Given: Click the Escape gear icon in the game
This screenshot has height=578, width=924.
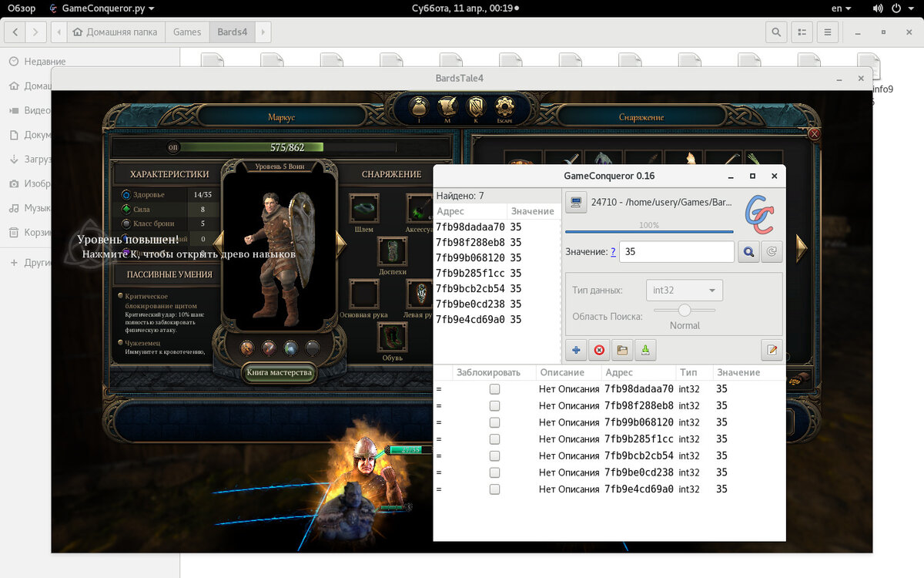Looking at the screenshot, I should point(504,106).
